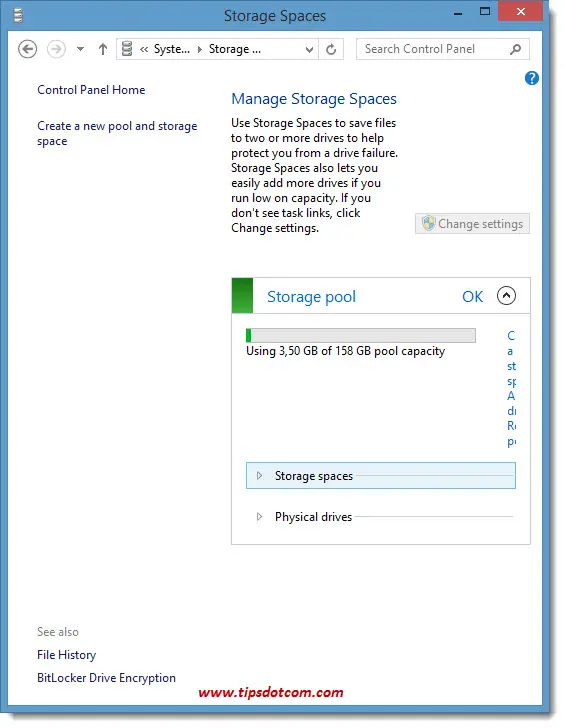This screenshot has height=728, width=564.
Task: Click the Back navigation arrow
Action: (27, 49)
